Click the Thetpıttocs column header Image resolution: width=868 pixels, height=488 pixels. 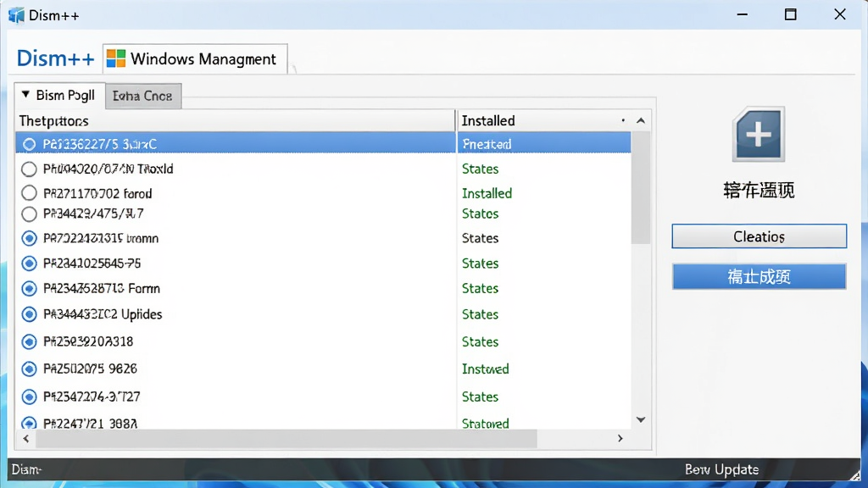[x=236, y=120]
